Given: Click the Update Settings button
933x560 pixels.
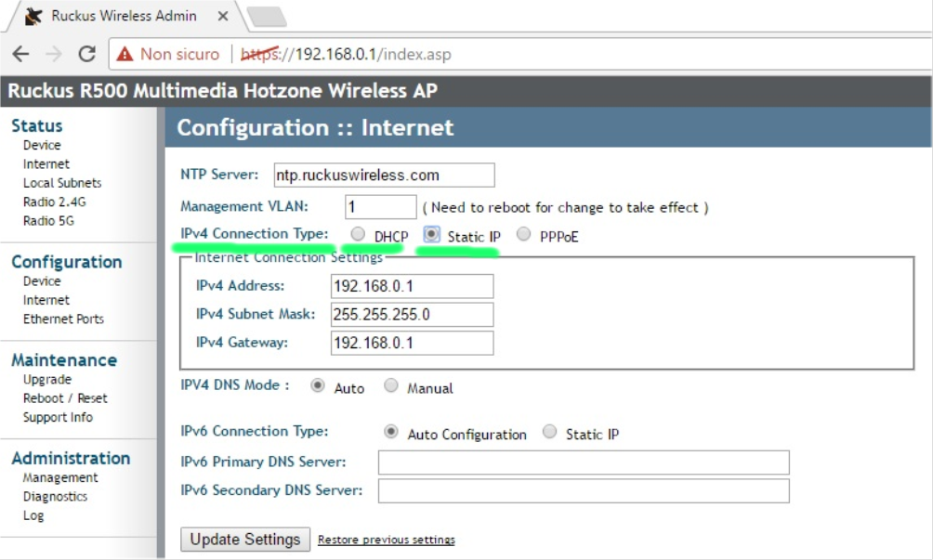Looking at the screenshot, I should coord(245,540).
